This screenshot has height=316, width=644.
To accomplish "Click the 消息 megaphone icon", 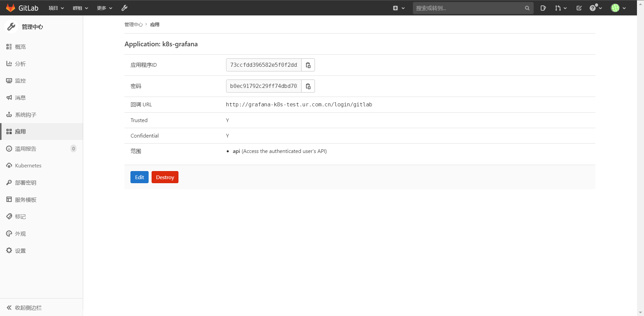I will (9, 98).
